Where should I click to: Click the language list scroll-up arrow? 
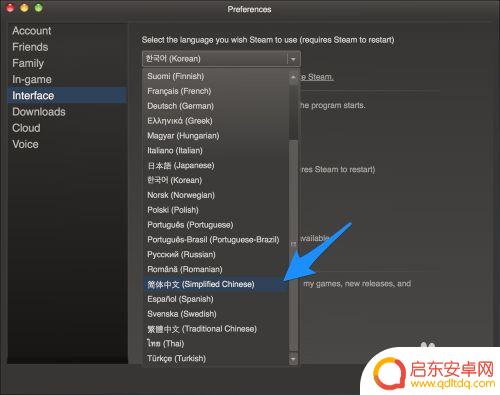(x=293, y=77)
